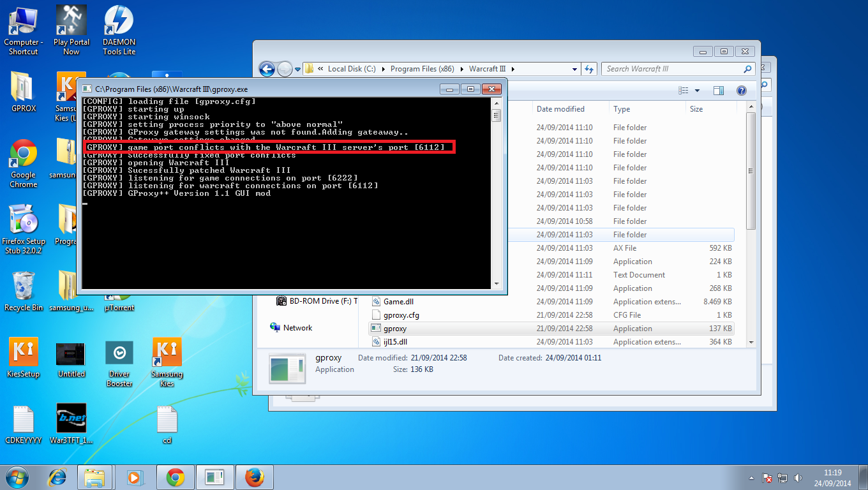Open Driver Booster shortcut
The height and width of the screenshot is (490, 868).
(119, 364)
